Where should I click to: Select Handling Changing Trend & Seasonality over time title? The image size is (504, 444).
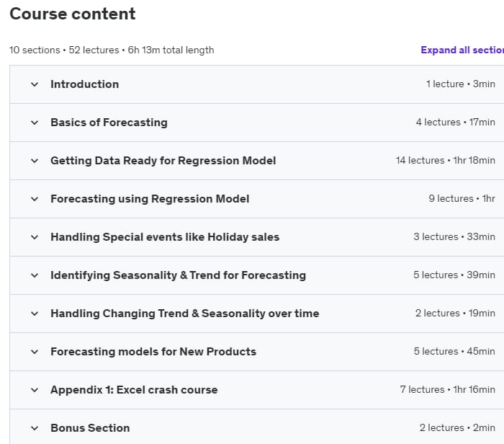[185, 314]
